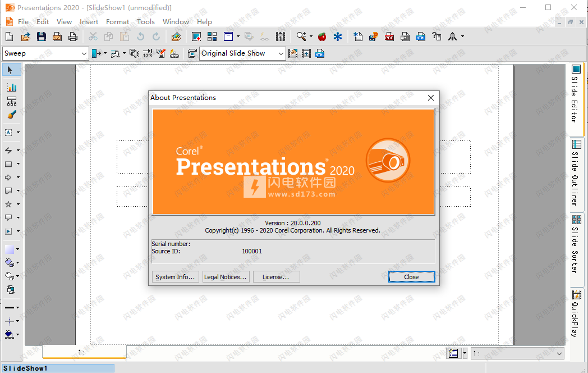Click the Publish to XML icon
The width and height of the screenshot is (588, 373).
coord(405,37)
